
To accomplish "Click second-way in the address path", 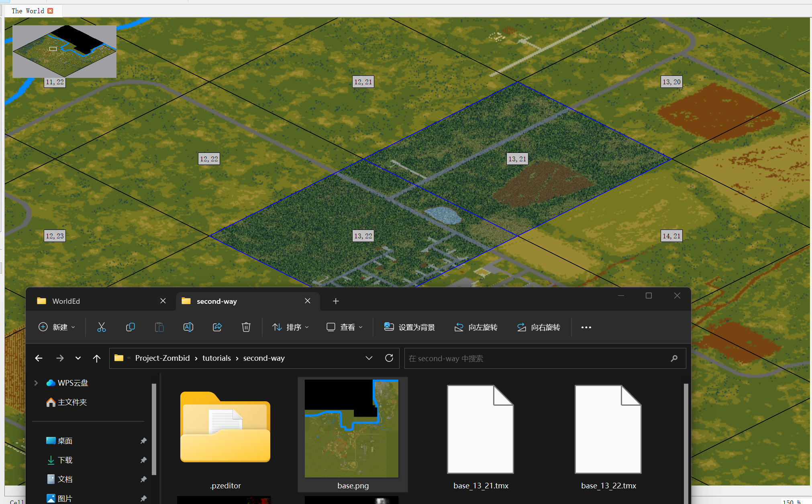I will pos(264,358).
